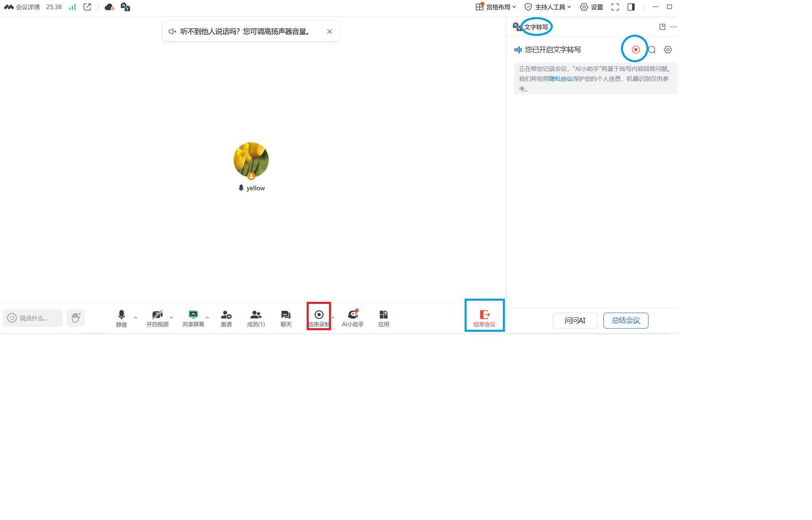The image size is (812, 520).
Task: Open the AI小助手 assistant
Action: tap(353, 318)
